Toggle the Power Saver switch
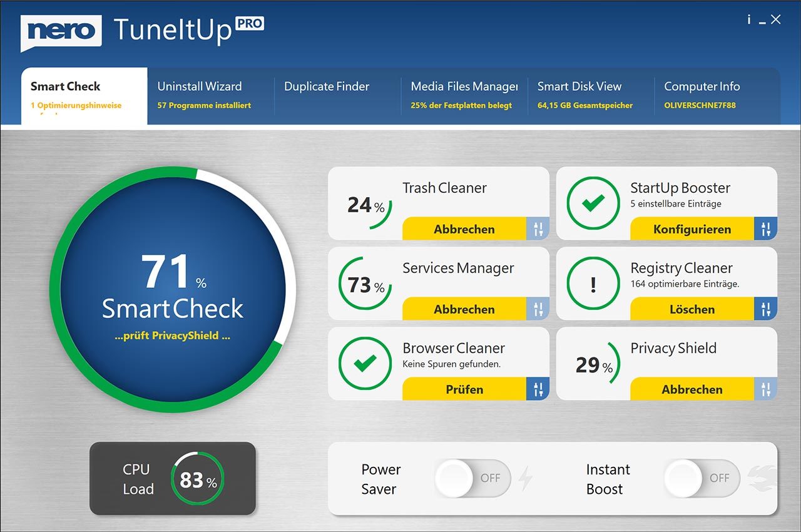Image resolution: width=801 pixels, height=532 pixels. pyautogui.click(x=473, y=478)
